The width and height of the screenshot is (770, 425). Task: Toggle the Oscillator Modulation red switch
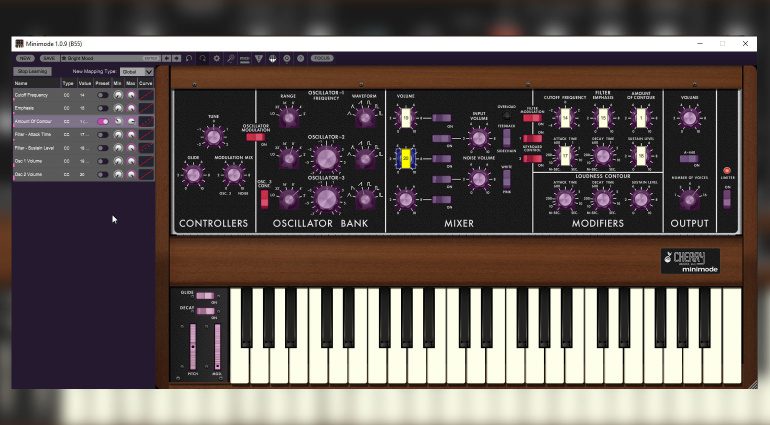[255, 137]
